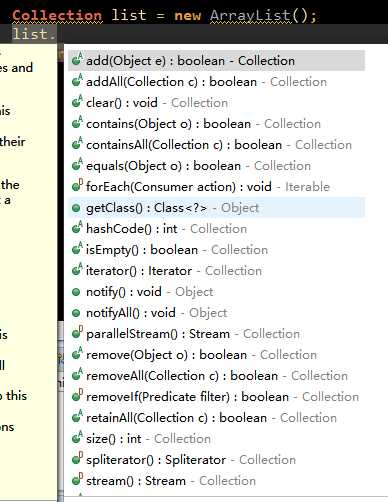Choose notifyAll() : void proposal
Viewport: 388px width, 502px height.
tap(216, 313)
